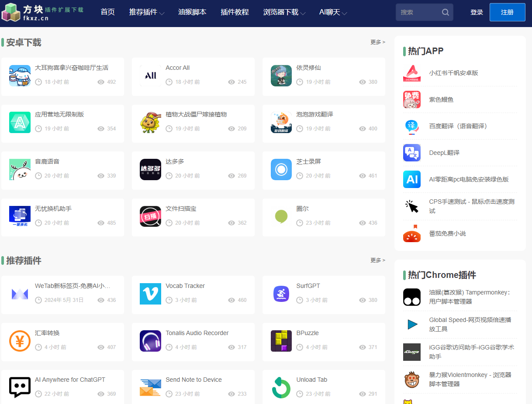Open the DeepL翻译 sidebar icon
The height and width of the screenshot is (404, 532).
pos(412,153)
